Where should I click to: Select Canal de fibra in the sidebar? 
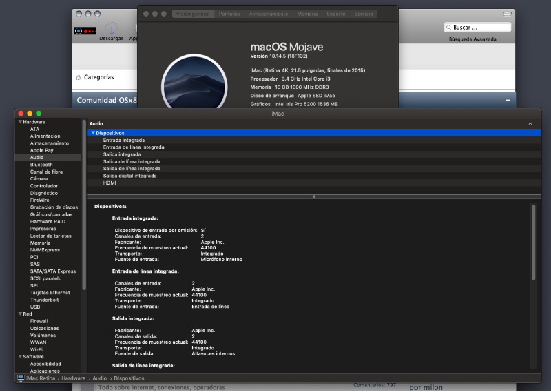[46, 172]
